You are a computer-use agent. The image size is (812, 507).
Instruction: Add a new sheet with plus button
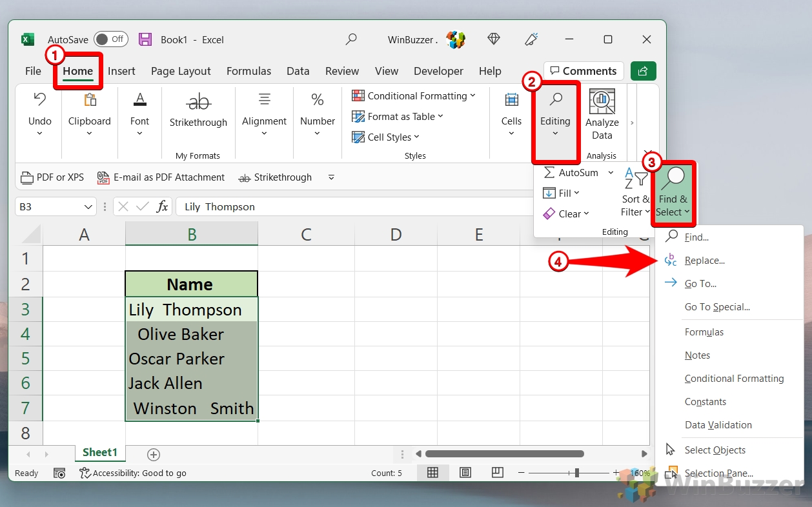(154, 455)
